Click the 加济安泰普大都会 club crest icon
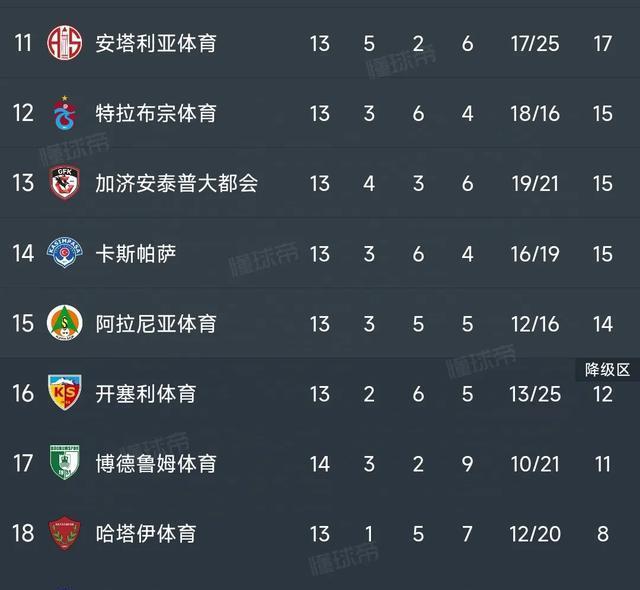The width and height of the screenshot is (640, 590). point(64,183)
